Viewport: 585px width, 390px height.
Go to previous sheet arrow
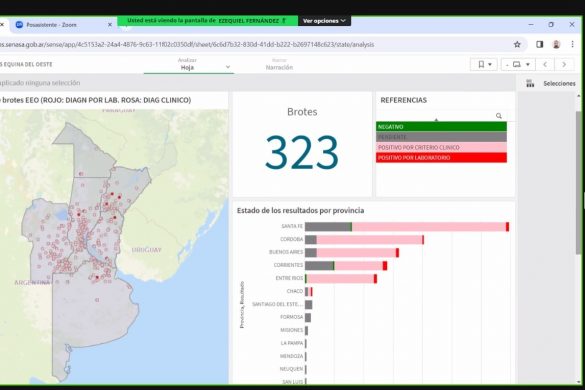tap(545, 65)
